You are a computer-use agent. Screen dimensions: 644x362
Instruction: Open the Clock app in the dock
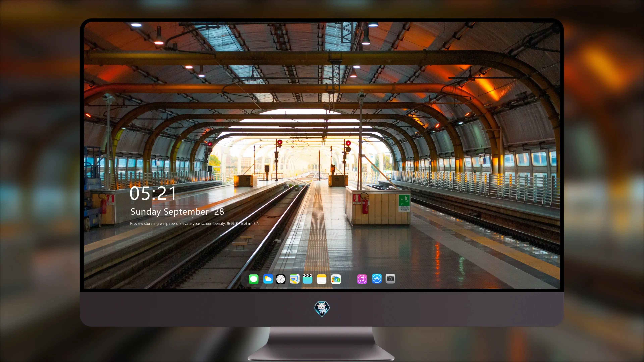click(281, 279)
